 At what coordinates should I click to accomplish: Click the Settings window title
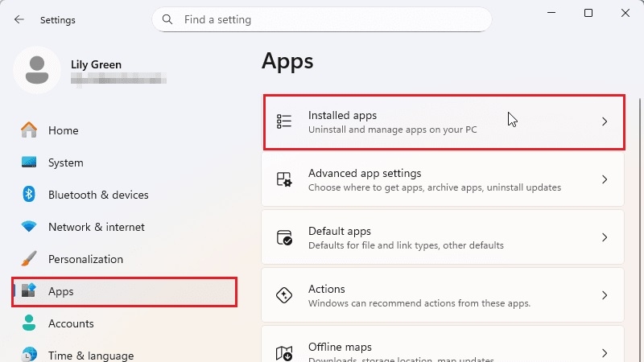[58, 19]
